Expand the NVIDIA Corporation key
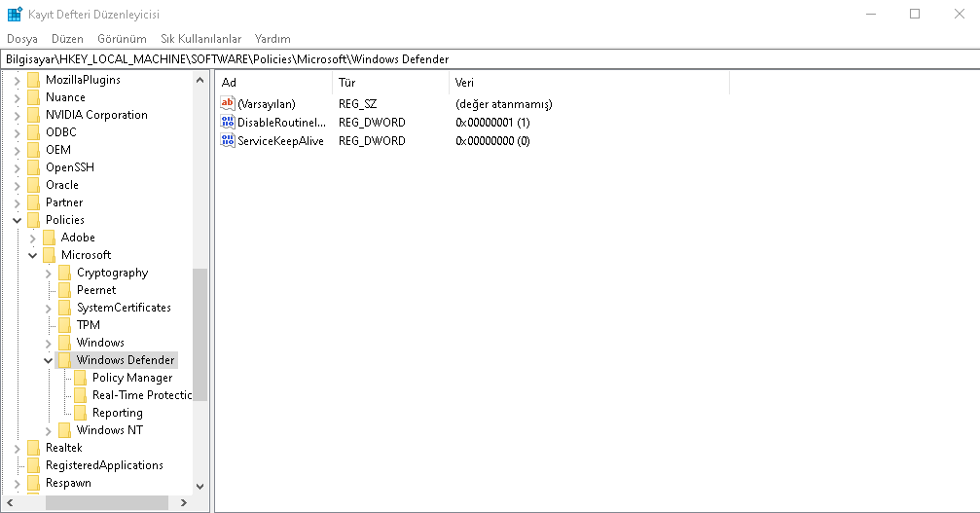 coord(17,115)
